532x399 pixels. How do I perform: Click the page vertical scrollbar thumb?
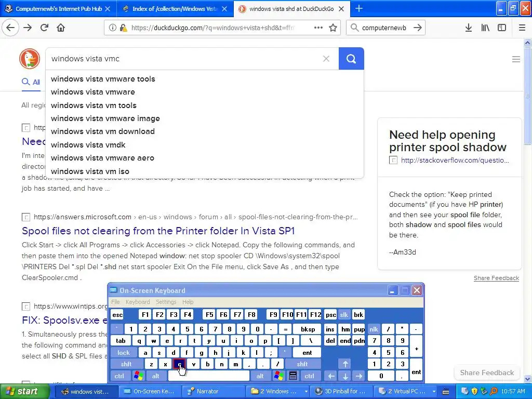[x=527, y=96]
